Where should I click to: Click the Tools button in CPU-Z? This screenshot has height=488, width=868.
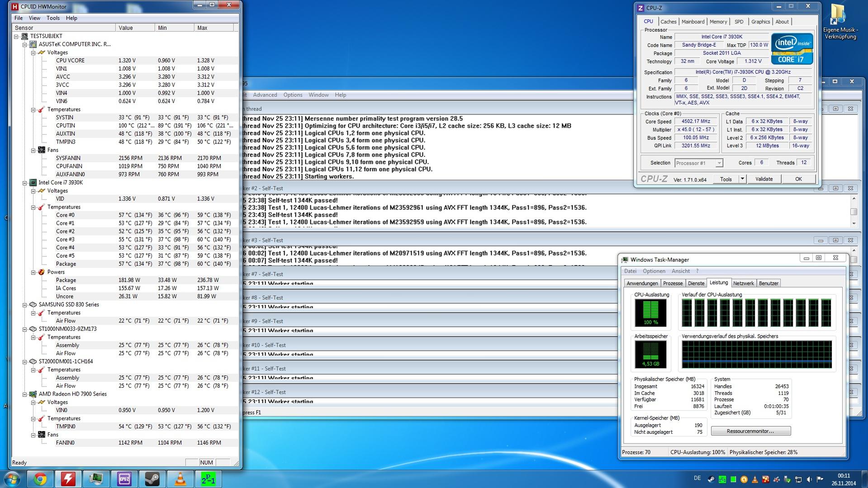pos(726,179)
